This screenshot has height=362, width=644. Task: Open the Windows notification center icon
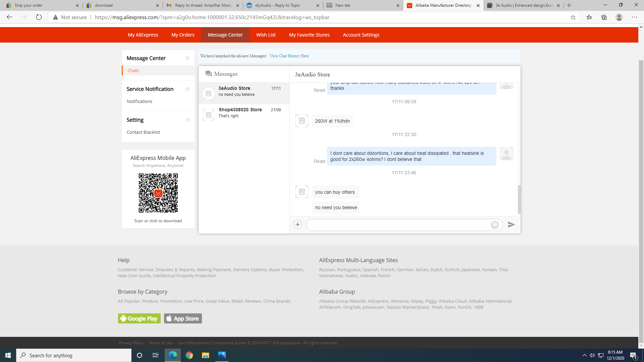[x=633, y=356]
